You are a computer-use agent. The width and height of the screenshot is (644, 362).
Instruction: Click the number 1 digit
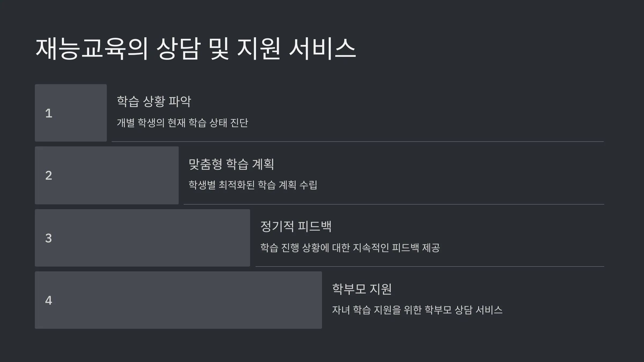tap(49, 113)
